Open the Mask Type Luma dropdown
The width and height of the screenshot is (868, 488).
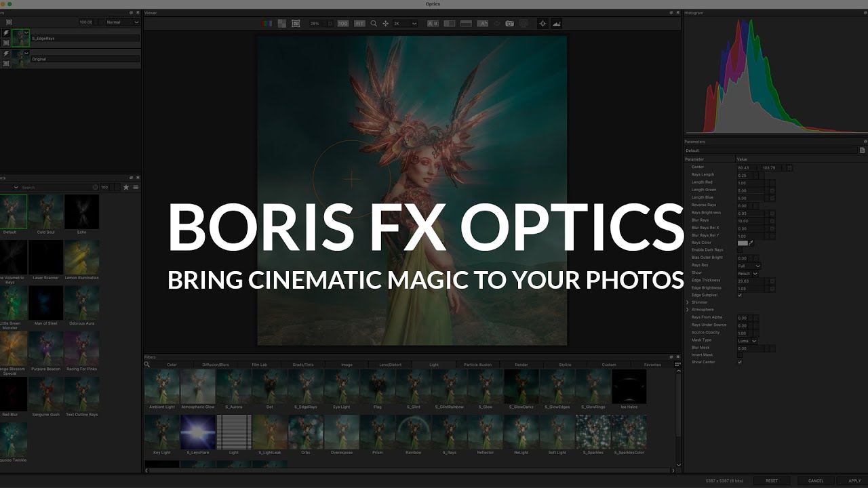(747, 341)
